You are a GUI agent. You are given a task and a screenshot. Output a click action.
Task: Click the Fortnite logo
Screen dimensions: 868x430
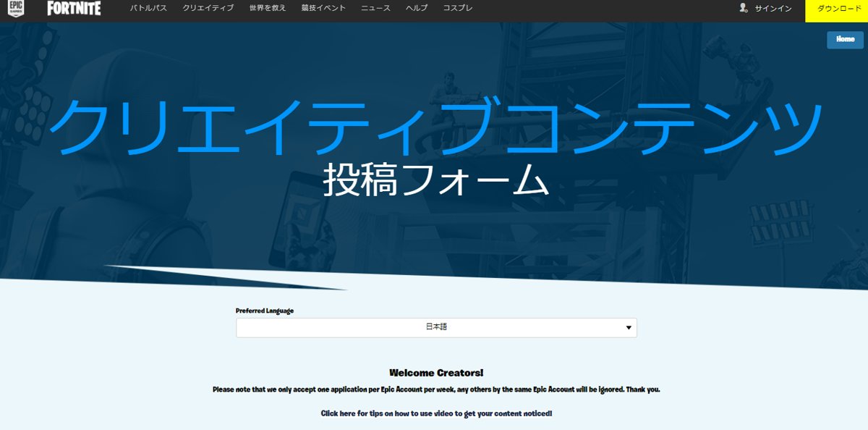tap(74, 9)
